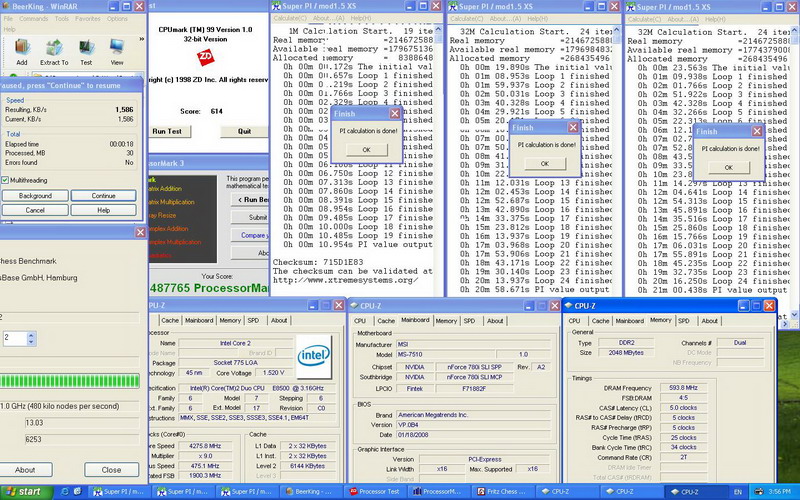This screenshot has height=500, width=800.
Task: Open SPD tab in DDR2 Memory CPU-Z window
Action: (x=684, y=321)
